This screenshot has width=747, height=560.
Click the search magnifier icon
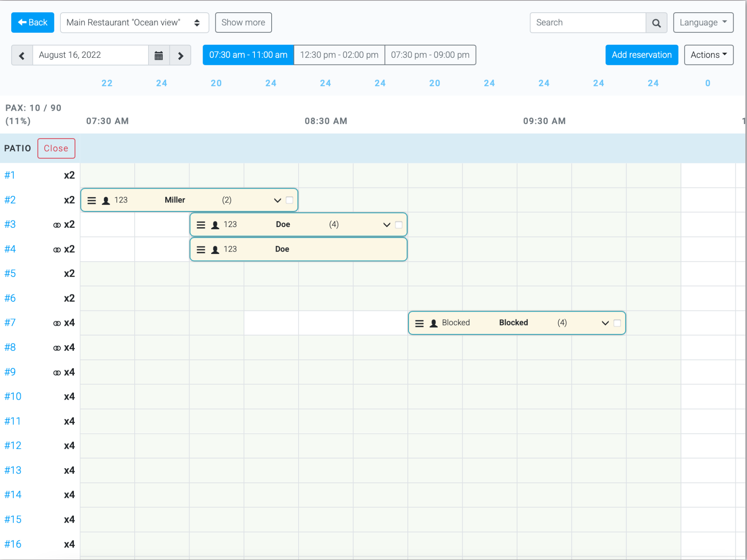656,23
